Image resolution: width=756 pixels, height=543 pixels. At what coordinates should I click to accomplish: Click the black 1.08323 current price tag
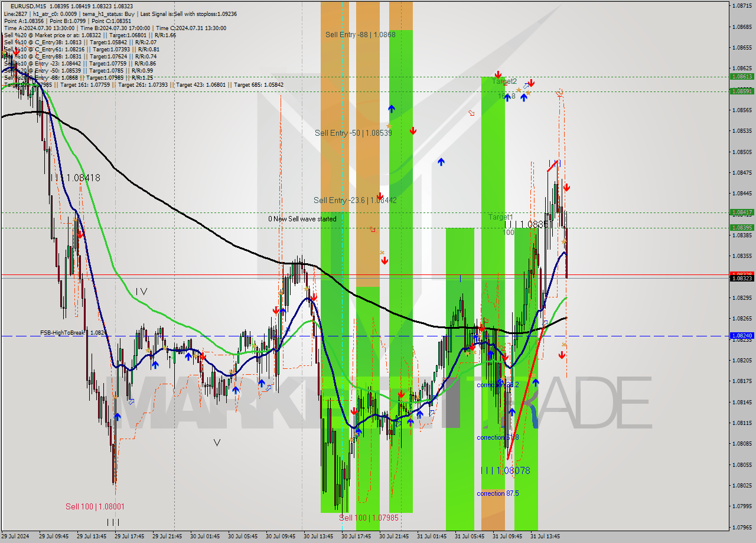tap(742, 278)
